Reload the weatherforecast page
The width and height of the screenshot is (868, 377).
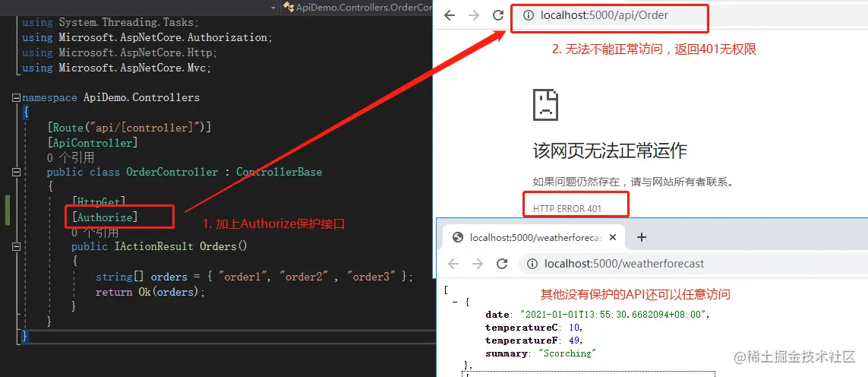[x=502, y=264]
